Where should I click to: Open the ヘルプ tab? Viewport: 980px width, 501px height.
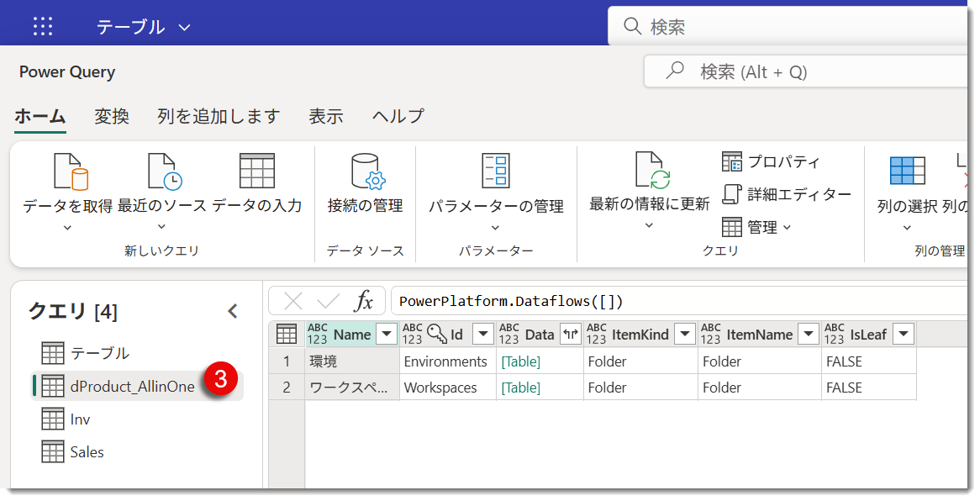pos(398,116)
